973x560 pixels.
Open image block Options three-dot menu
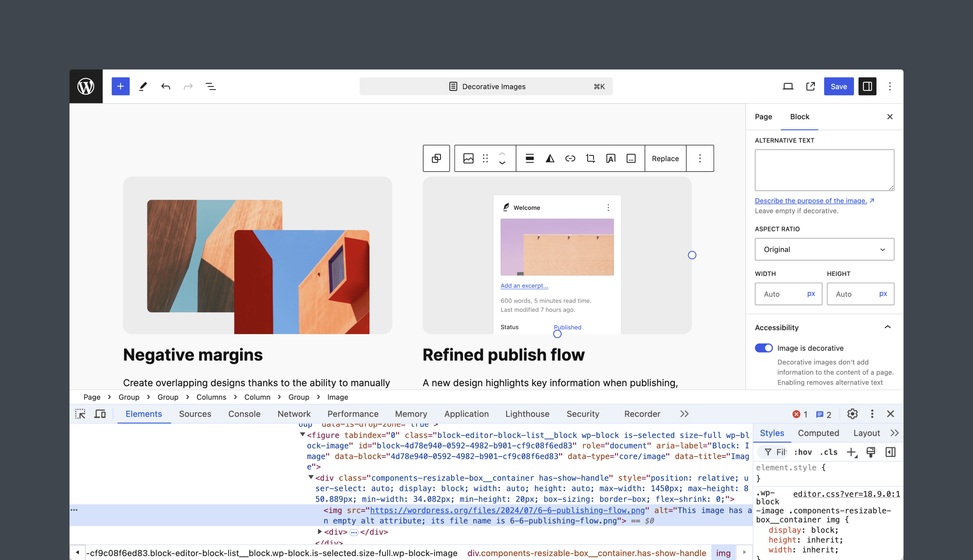tap(700, 158)
